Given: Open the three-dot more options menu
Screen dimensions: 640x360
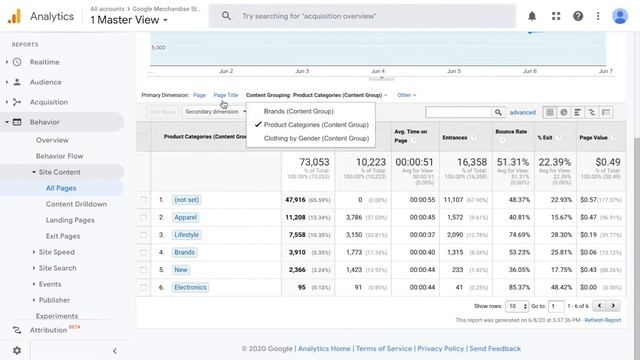Looking at the screenshot, I should pos(598,16).
